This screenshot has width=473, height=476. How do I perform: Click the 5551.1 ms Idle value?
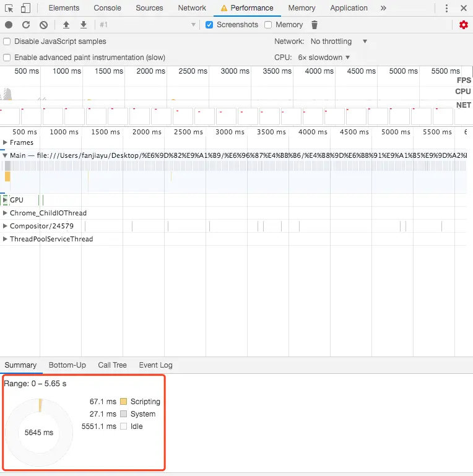click(x=99, y=426)
